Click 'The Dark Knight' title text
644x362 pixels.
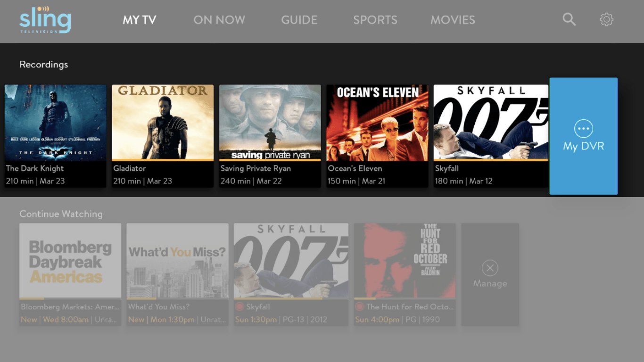click(35, 168)
